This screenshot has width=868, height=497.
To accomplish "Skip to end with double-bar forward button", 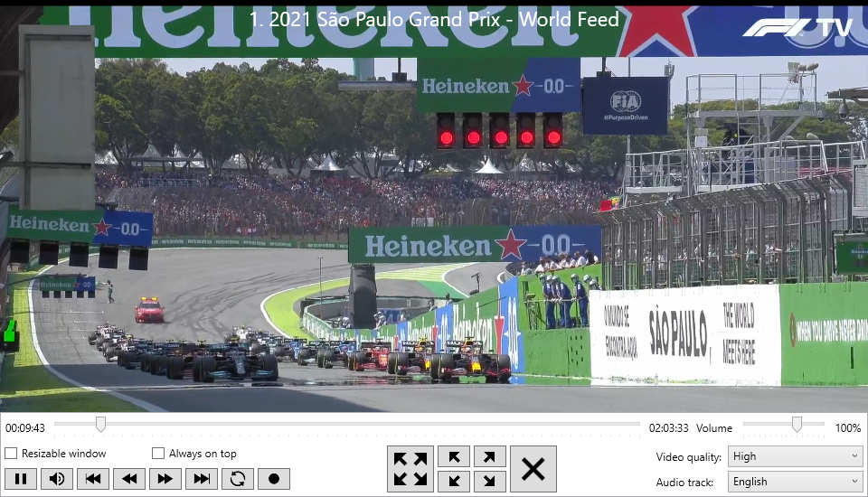I will (x=202, y=479).
